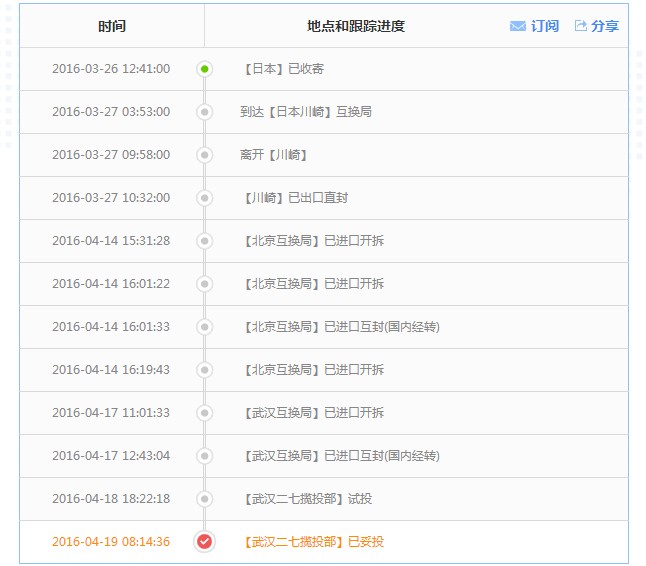This screenshot has width=646, height=566.
Task: Click the timeline dot at 2016-04-17 12:43:04
Action: coord(204,456)
